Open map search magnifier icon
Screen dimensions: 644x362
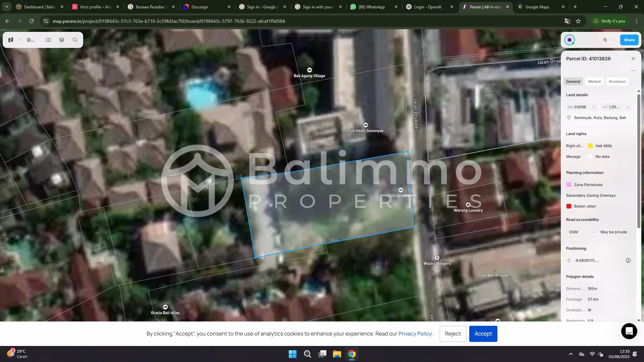tap(75, 40)
